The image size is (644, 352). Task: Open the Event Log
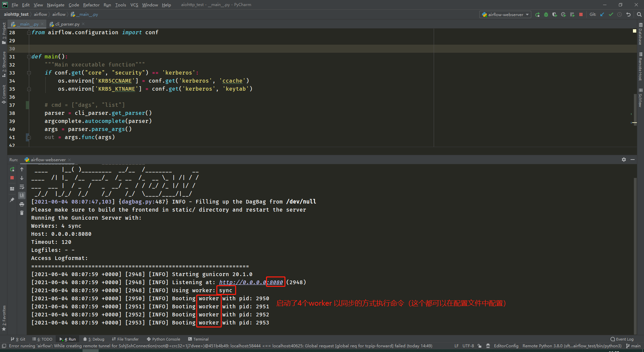[x=622, y=339]
